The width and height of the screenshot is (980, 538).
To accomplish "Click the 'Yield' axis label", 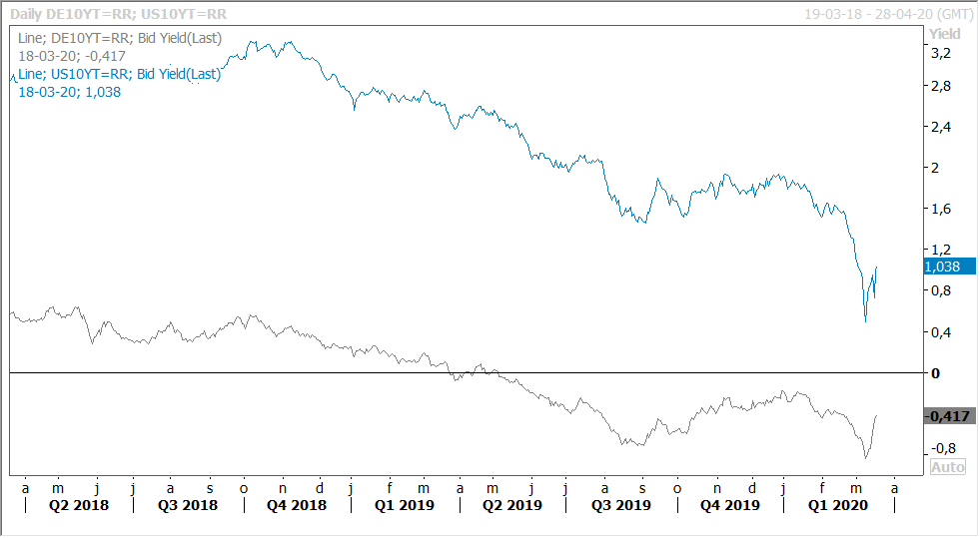I will [x=944, y=34].
